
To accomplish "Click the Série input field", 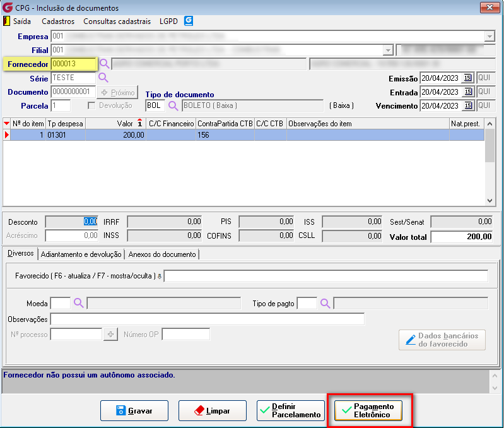I will click(x=73, y=78).
